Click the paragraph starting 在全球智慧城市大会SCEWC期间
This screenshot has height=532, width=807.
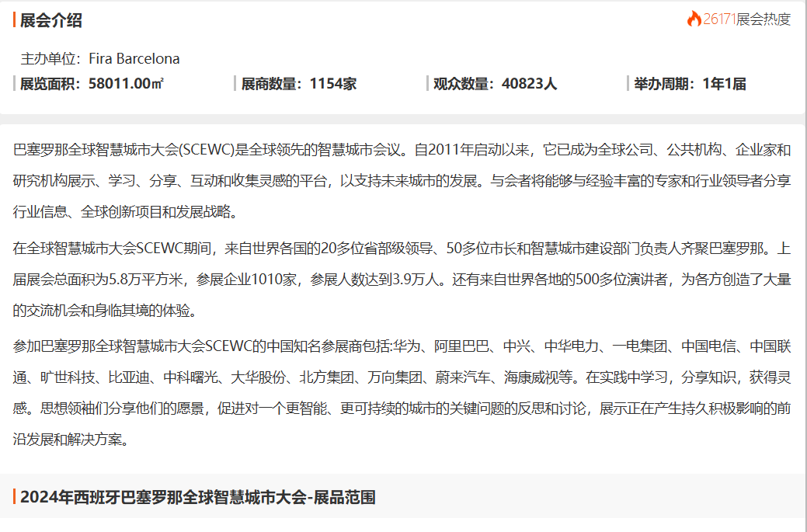pos(402,280)
